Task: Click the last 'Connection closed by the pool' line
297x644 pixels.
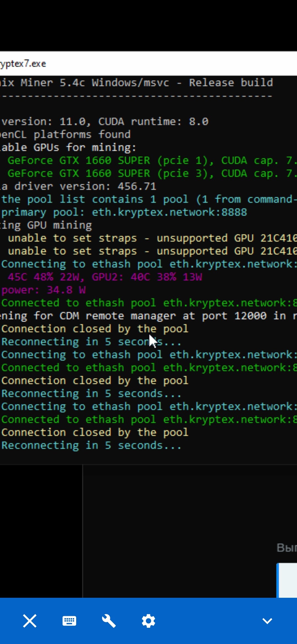Action: pyautogui.click(x=95, y=432)
